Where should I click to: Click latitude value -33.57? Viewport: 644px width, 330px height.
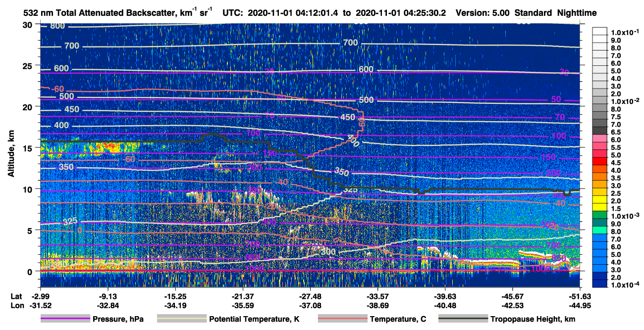point(377,296)
